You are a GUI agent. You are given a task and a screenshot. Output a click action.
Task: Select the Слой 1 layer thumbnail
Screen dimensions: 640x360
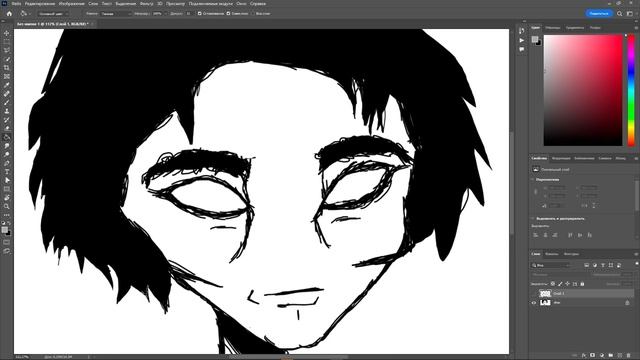tap(545, 293)
